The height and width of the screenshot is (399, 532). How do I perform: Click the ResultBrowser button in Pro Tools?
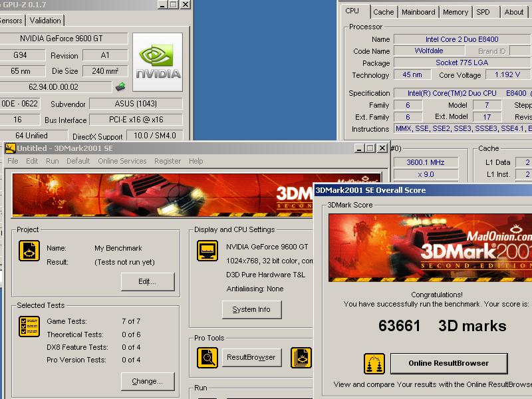tap(251, 357)
